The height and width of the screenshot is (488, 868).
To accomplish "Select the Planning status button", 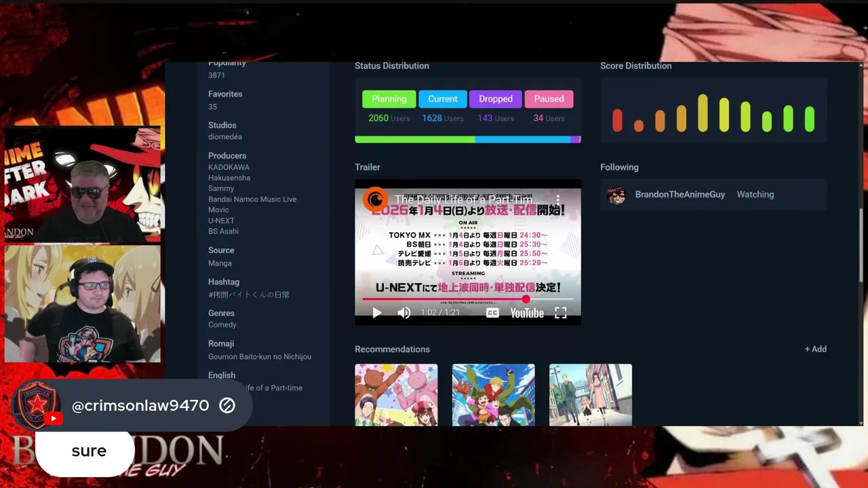I will pos(389,99).
